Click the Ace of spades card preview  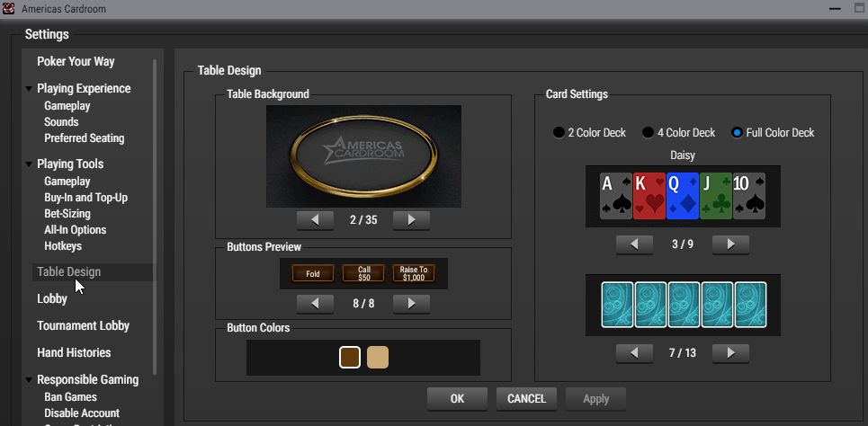click(616, 196)
